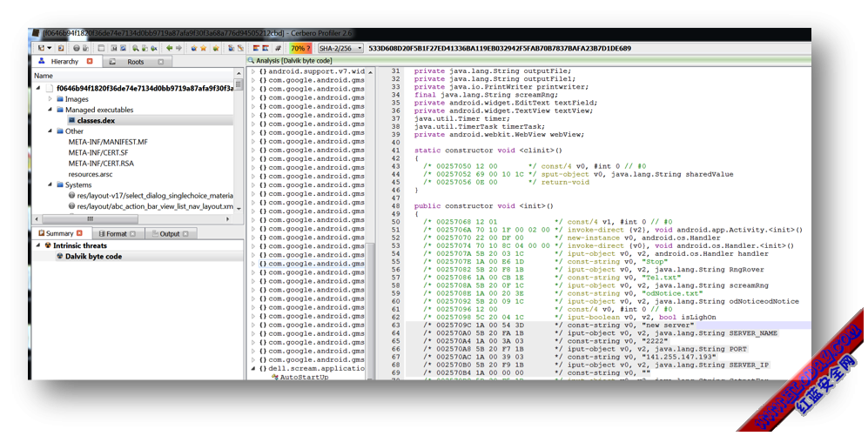This screenshot has height=436, width=868.
Task: Click the gray globe toolbar icon
Action: [77, 48]
